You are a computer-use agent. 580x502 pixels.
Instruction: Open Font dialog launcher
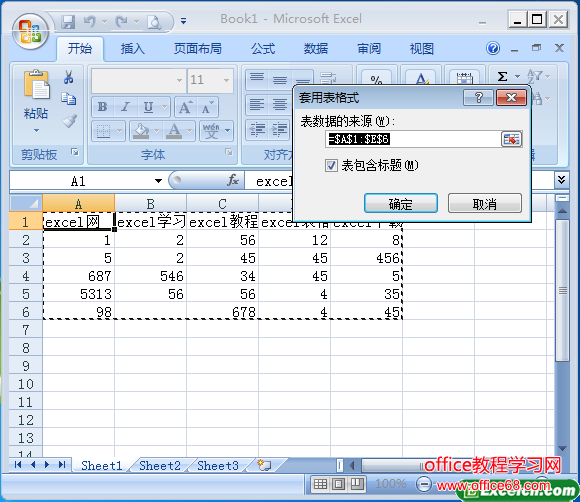click(229, 152)
